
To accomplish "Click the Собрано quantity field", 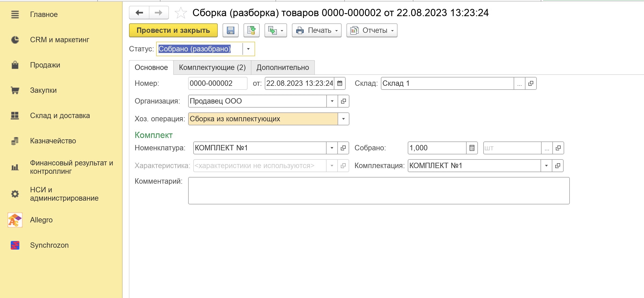I will [x=437, y=148].
